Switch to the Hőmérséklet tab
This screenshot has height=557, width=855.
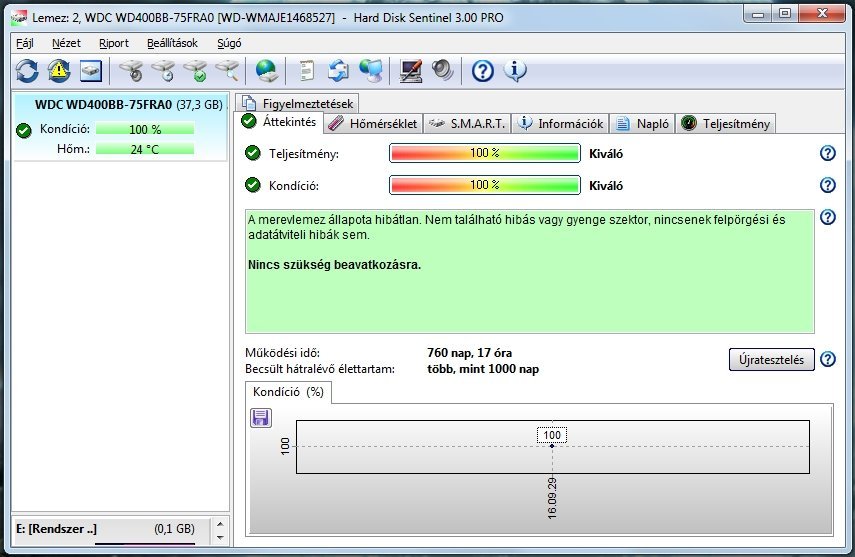[374, 124]
